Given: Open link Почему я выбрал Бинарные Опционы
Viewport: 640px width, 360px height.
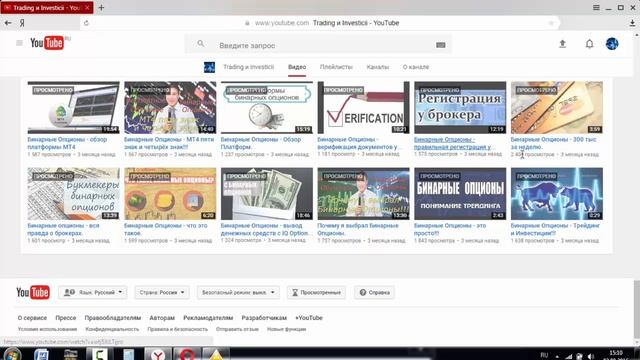Looking at the screenshot, I should [x=358, y=229].
